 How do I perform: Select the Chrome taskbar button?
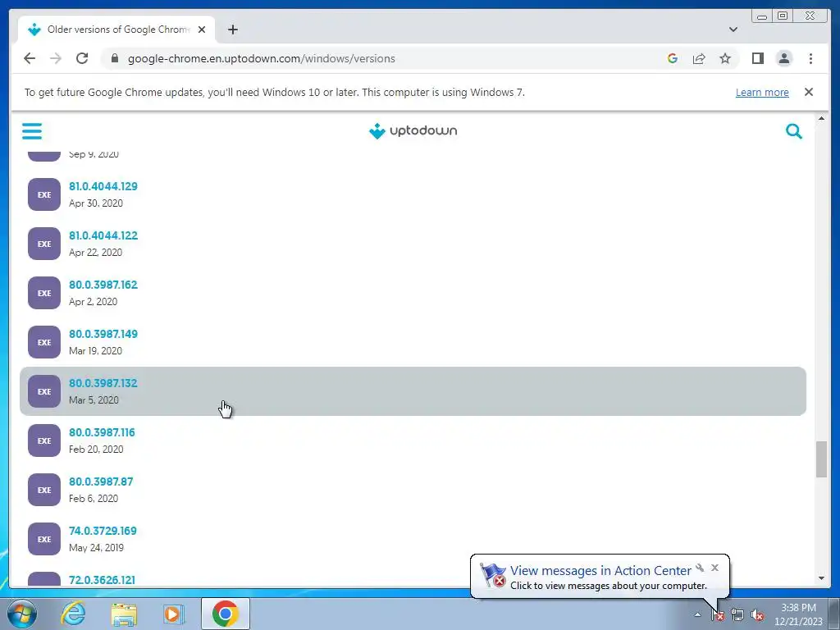click(x=226, y=614)
